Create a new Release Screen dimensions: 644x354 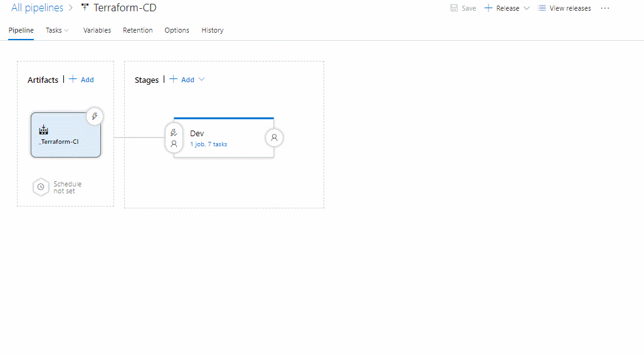click(508, 8)
